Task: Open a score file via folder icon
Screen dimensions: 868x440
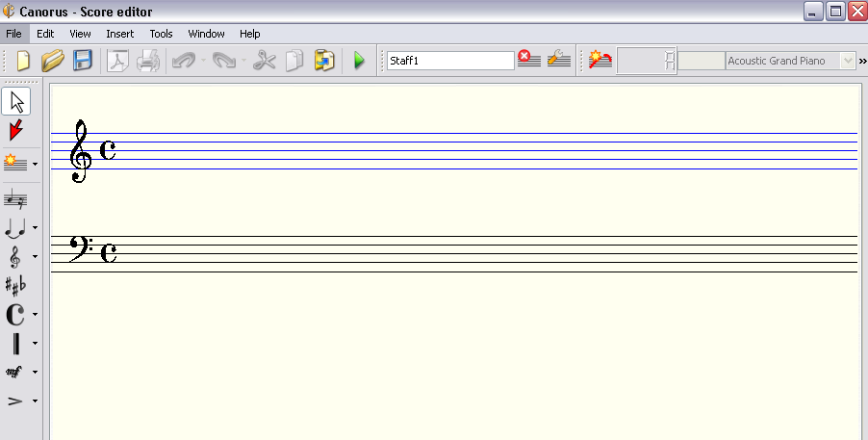Action: [52, 61]
